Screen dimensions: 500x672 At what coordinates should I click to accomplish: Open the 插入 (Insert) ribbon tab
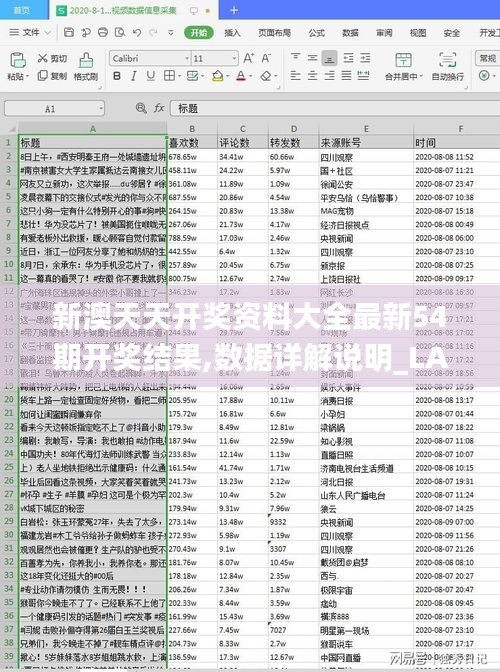coord(232,33)
